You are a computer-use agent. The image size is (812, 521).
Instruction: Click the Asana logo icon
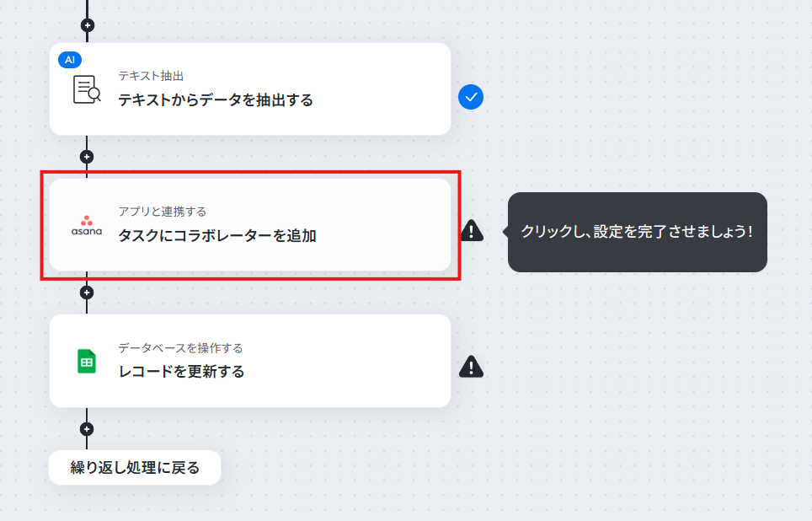point(87,225)
